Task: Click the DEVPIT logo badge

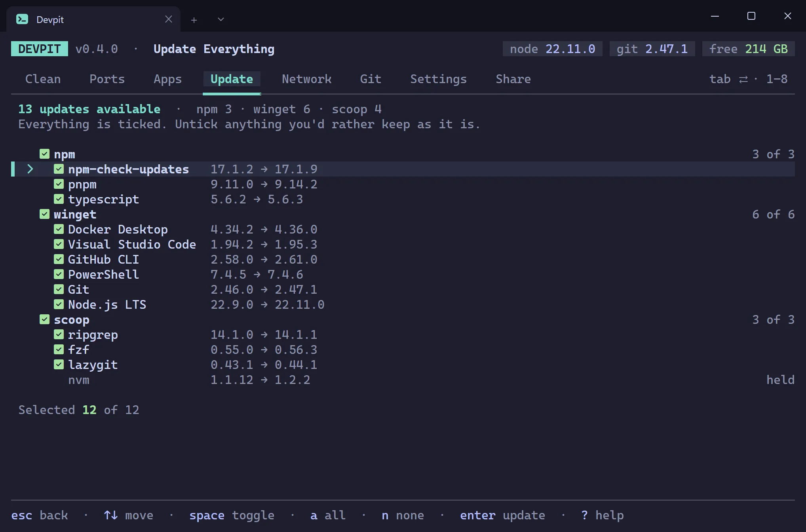Action: pyautogui.click(x=40, y=49)
